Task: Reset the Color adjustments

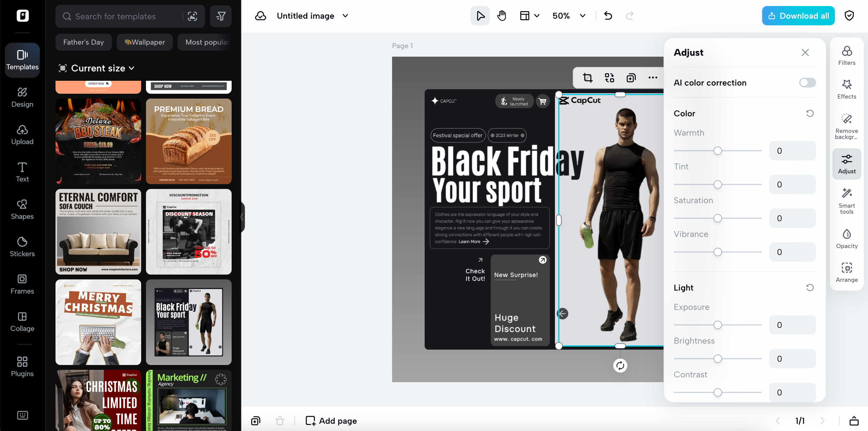Action: tap(810, 113)
